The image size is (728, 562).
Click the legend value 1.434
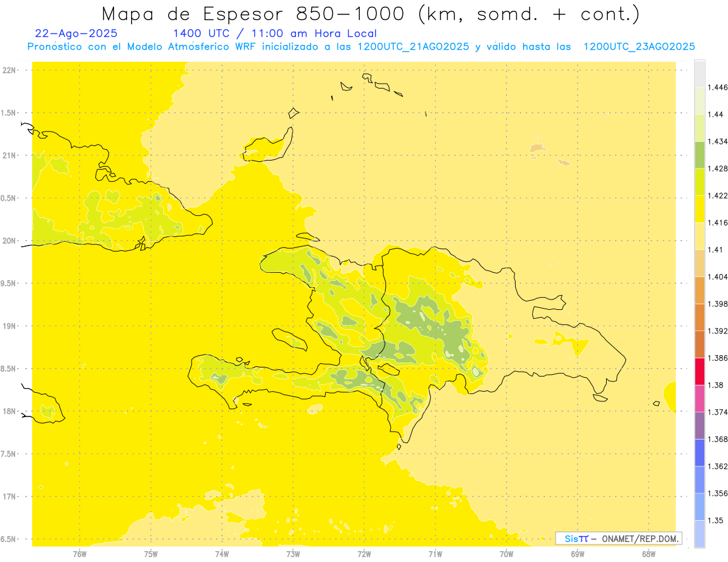pyautogui.click(x=718, y=141)
